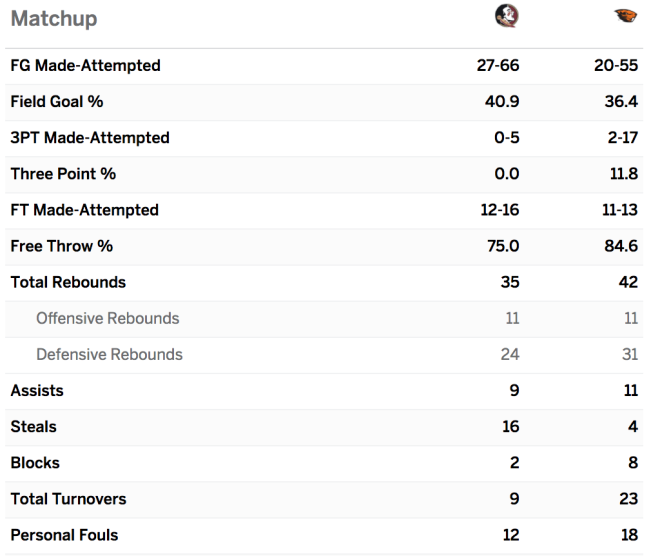Image resolution: width=660 pixels, height=556 pixels.
Task: Click the Offensive Rebounds sub-row label
Action: click(x=108, y=318)
